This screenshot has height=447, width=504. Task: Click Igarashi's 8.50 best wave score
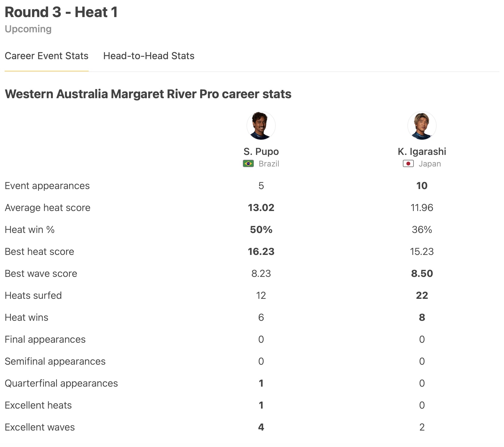pyautogui.click(x=422, y=274)
